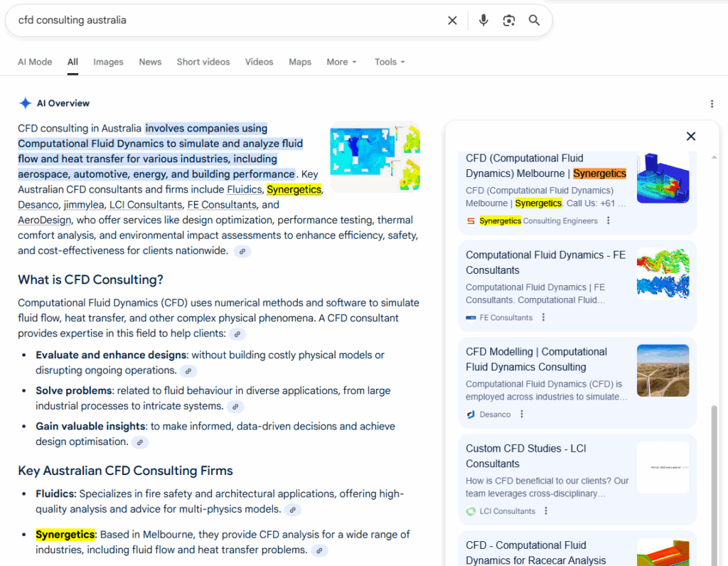The image size is (728, 566).
Task: Select AI Mode
Action: pos(35,62)
